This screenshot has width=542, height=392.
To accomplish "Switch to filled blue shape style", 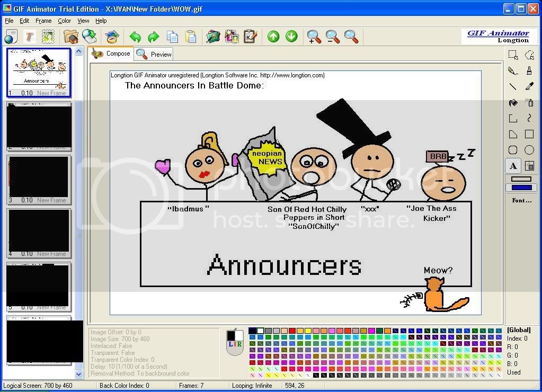I will pos(521,188).
